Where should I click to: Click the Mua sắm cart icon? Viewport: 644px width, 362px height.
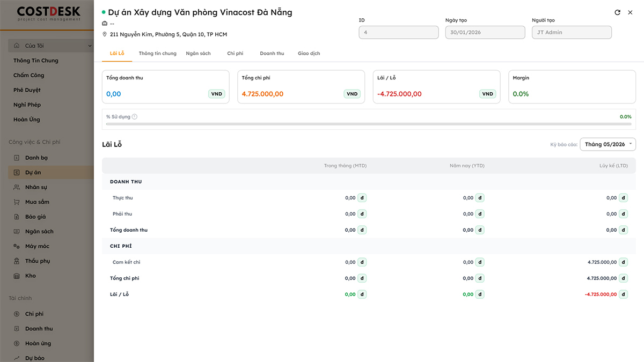pyautogui.click(x=17, y=202)
